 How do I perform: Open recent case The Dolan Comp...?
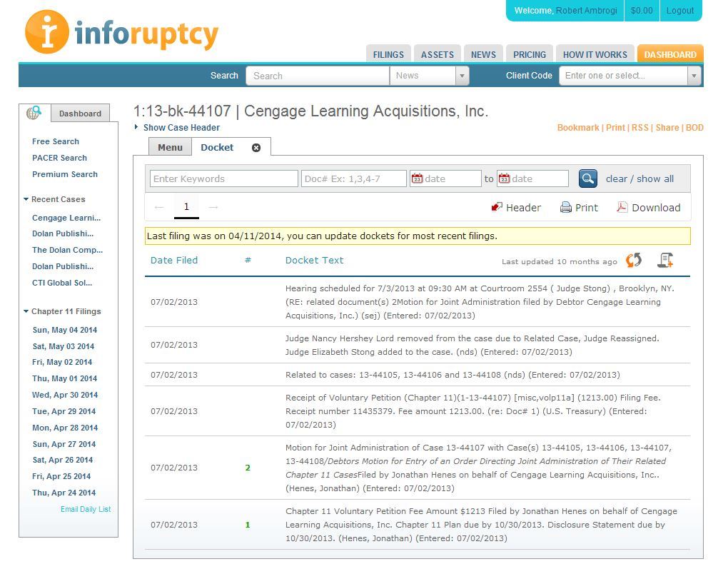(67, 250)
